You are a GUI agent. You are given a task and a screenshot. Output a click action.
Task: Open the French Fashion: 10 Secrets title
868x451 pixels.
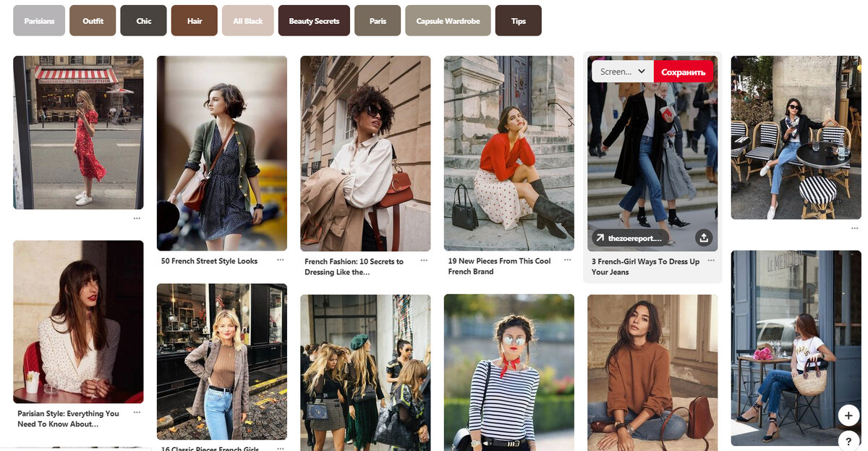(354, 267)
